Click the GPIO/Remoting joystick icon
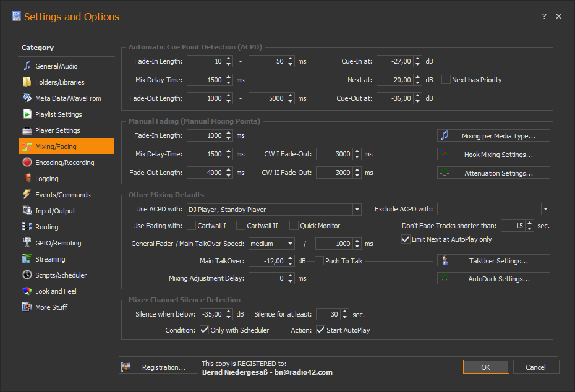The width and height of the screenshot is (575, 392). (27, 243)
